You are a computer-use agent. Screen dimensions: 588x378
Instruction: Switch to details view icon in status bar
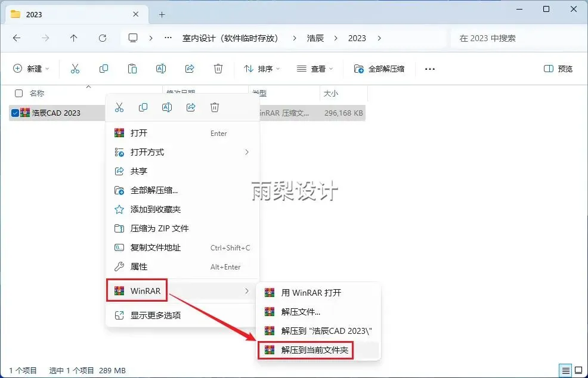566,370
